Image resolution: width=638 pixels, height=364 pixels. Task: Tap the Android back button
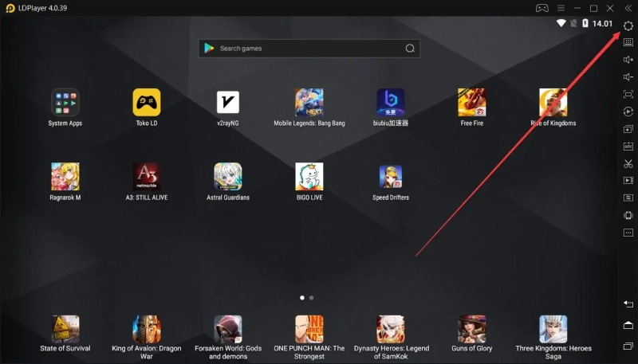coord(628,304)
